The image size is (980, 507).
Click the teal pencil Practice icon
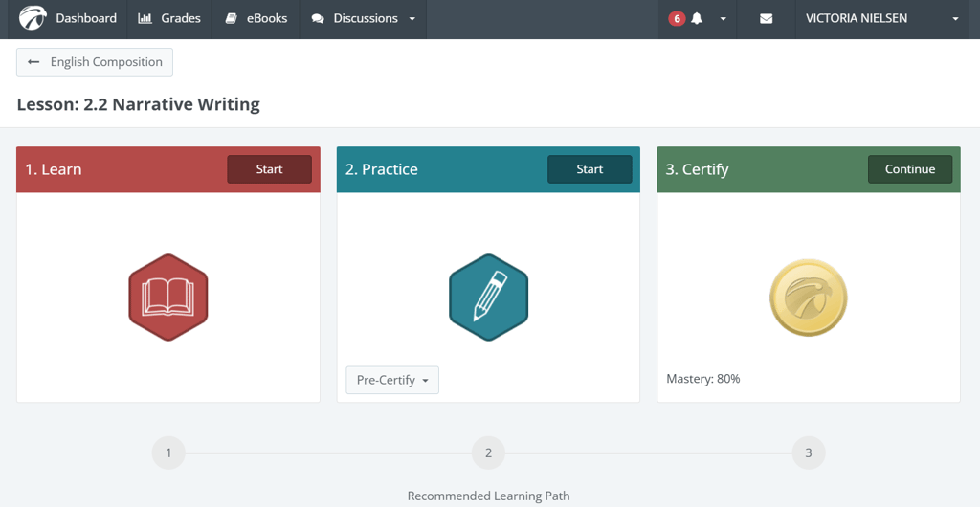(x=488, y=298)
